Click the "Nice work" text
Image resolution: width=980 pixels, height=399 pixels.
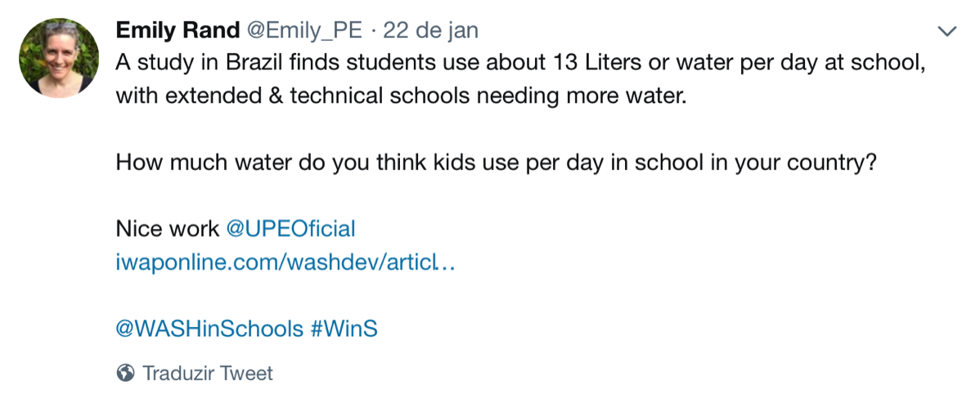(167, 229)
